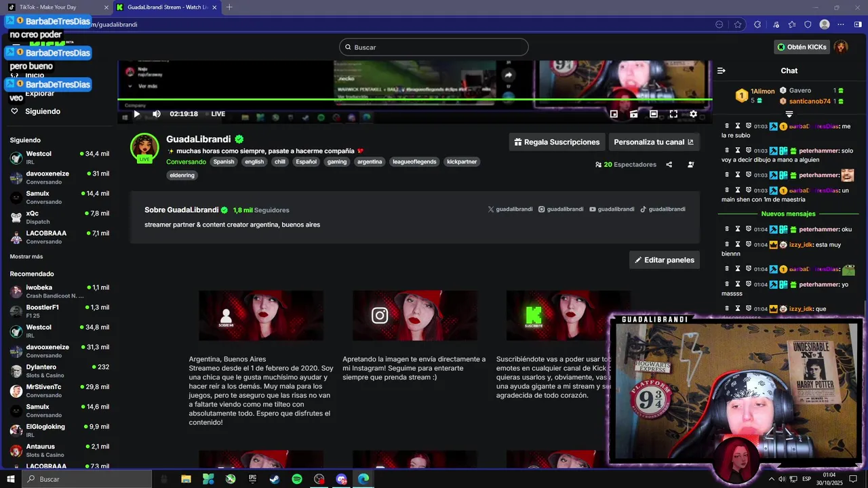
Task: Open Instagram link guadalibrandi
Action: click(x=561, y=209)
